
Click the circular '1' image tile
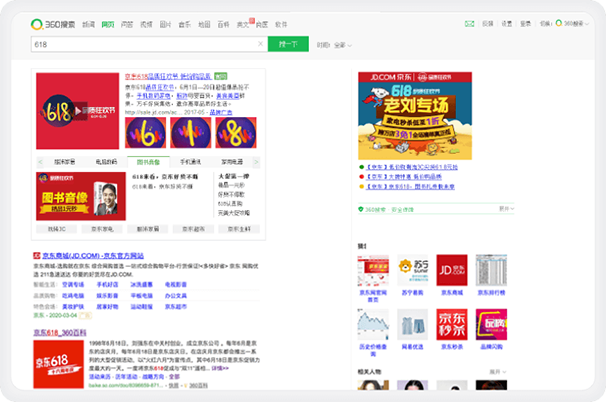click(x=191, y=133)
